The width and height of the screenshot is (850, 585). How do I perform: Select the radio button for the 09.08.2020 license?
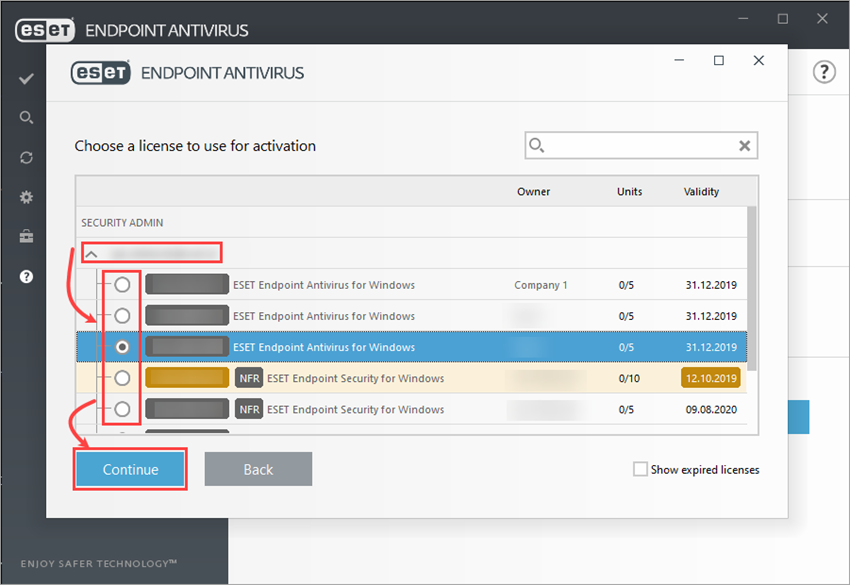tap(123, 409)
